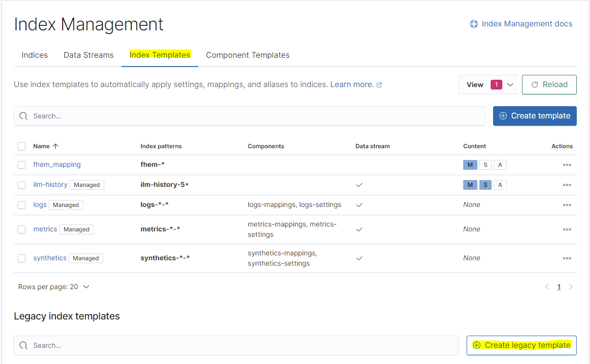The image size is (590, 364).
Task: Focus the index templates search field
Action: [250, 116]
